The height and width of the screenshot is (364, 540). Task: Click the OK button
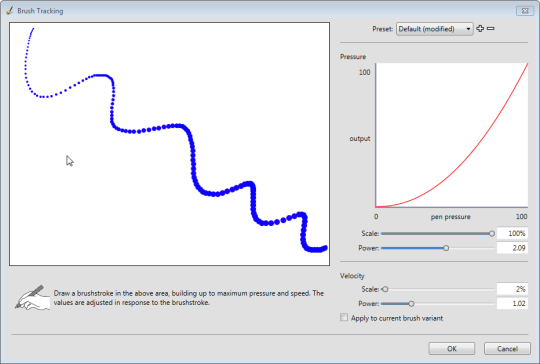451,349
